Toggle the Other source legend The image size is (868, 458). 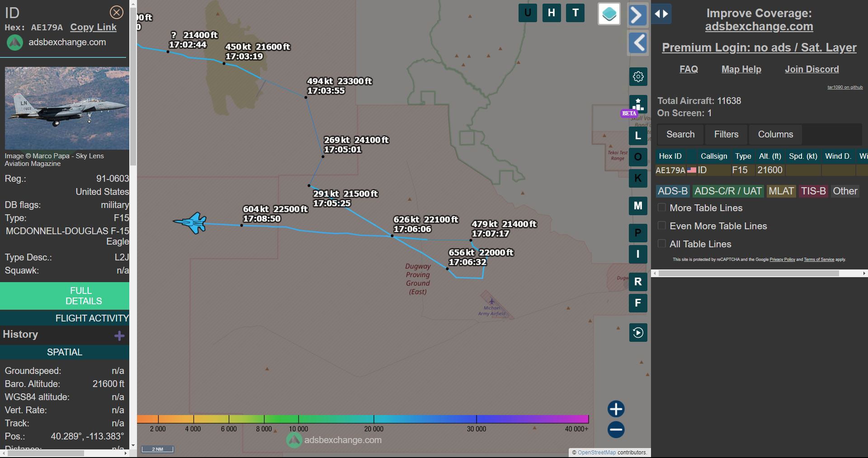tap(845, 191)
